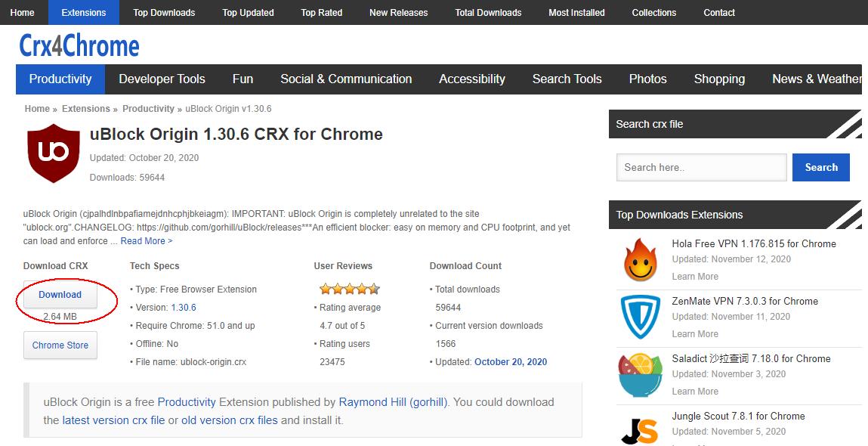The width and height of the screenshot is (868, 446).
Task: Go to New Releases in top menu
Action: [x=398, y=13]
